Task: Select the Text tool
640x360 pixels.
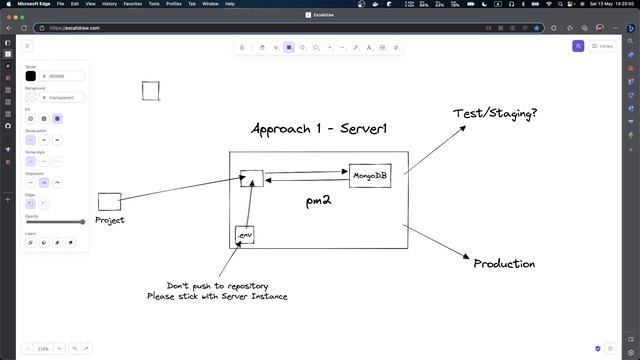Action: [x=369, y=48]
